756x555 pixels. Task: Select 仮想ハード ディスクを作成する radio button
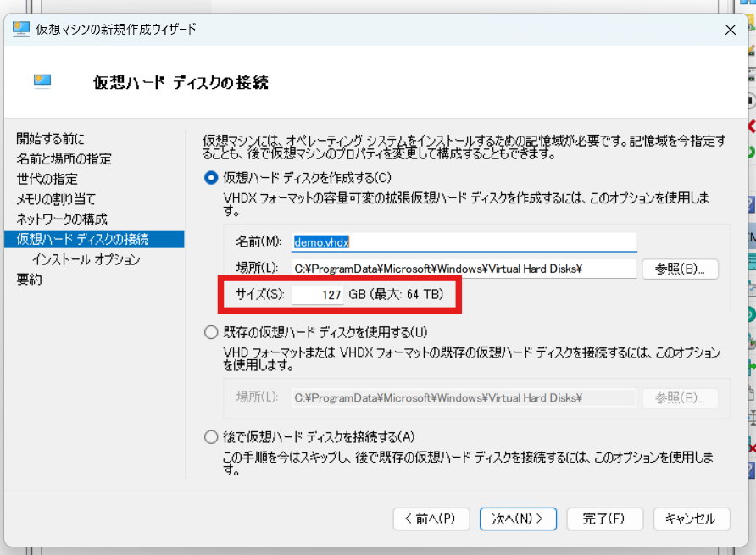point(211,178)
